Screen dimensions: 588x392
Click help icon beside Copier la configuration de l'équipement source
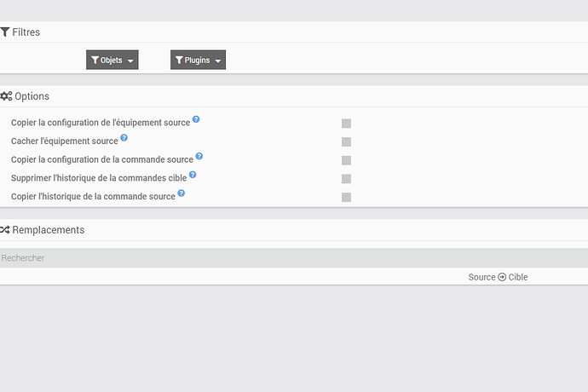[x=196, y=119]
